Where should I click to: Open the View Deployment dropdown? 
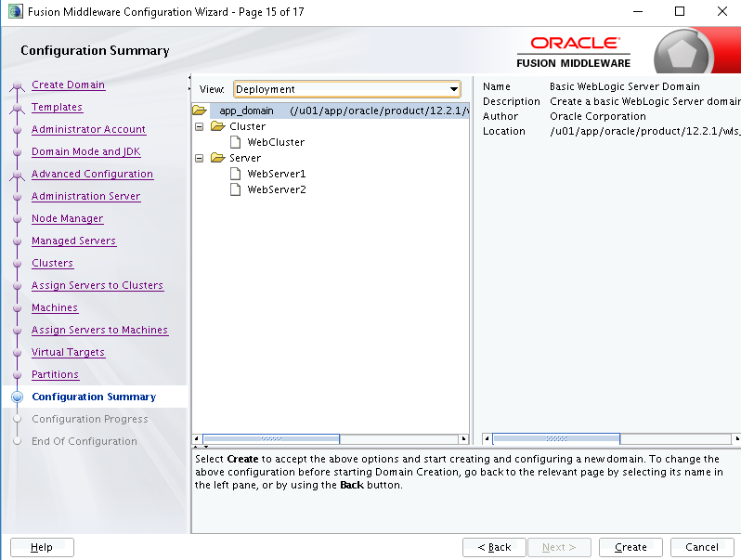click(347, 89)
